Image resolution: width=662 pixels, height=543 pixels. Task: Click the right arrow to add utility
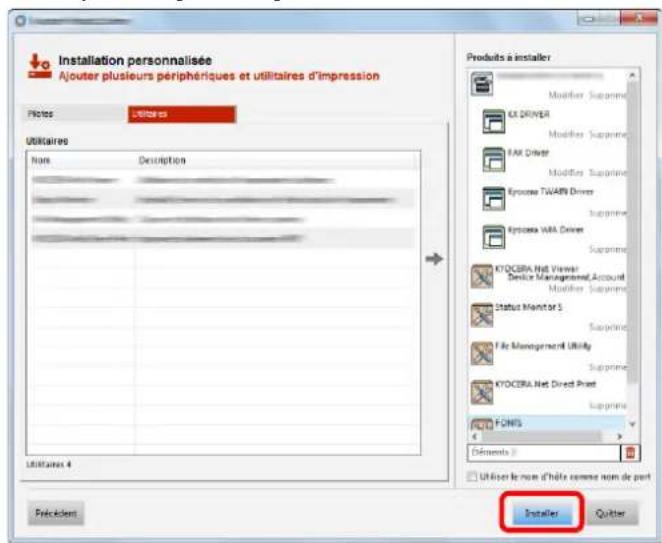click(x=434, y=258)
